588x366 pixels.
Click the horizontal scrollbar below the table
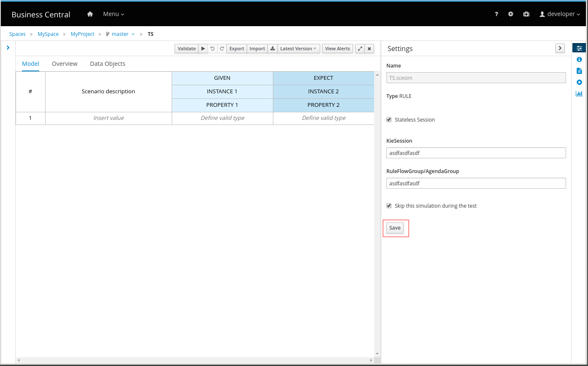click(194, 360)
